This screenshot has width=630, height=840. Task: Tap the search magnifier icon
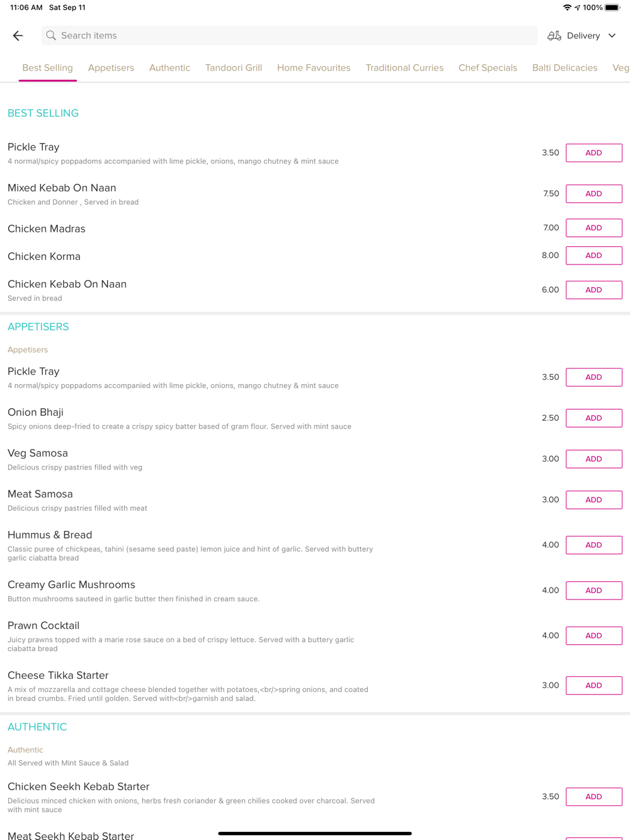pos(51,36)
